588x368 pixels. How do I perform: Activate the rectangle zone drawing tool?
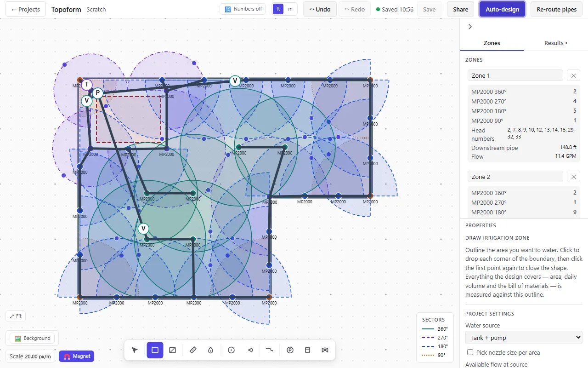(x=155, y=350)
